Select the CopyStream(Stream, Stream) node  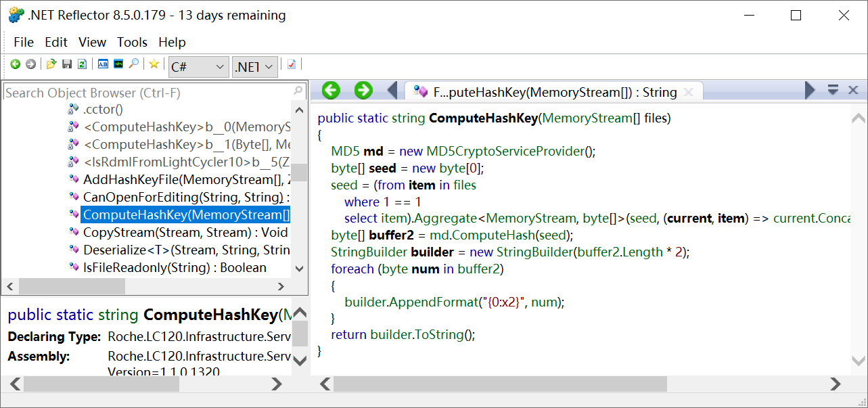[185, 232]
